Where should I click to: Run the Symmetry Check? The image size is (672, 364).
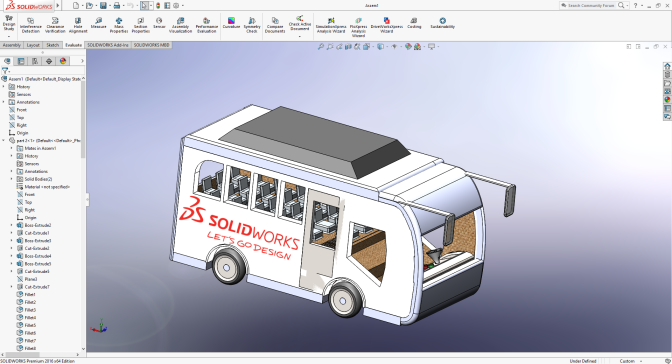(x=252, y=25)
